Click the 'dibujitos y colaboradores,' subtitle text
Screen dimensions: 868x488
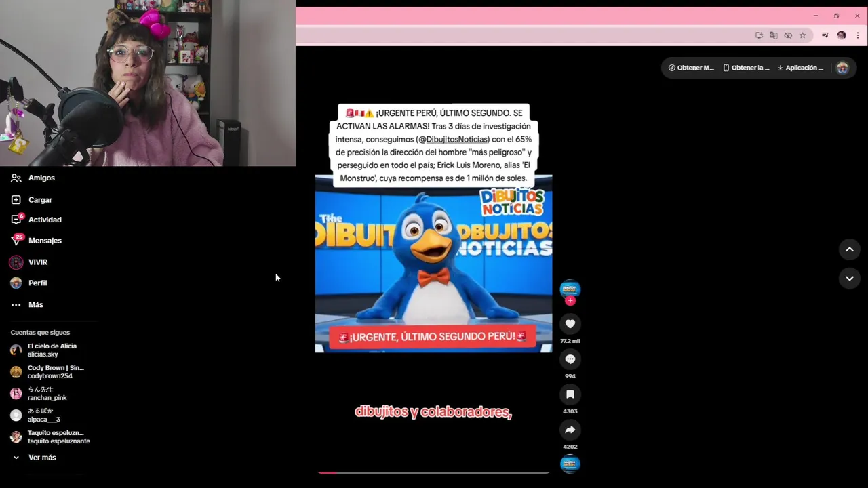pos(433,411)
